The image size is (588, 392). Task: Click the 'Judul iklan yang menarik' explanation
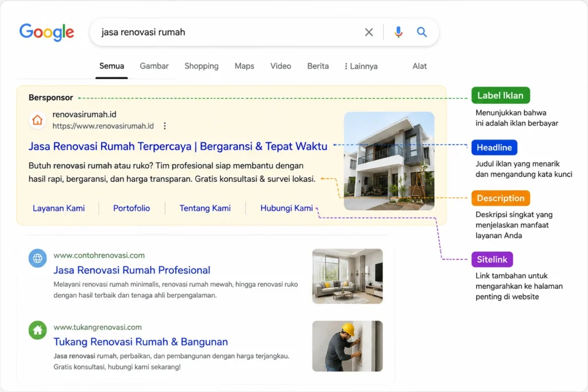tap(524, 169)
